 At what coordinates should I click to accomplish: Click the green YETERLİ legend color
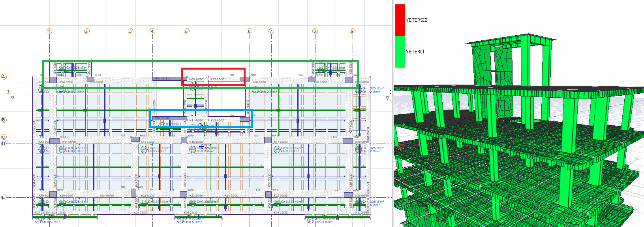pyautogui.click(x=400, y=52)
